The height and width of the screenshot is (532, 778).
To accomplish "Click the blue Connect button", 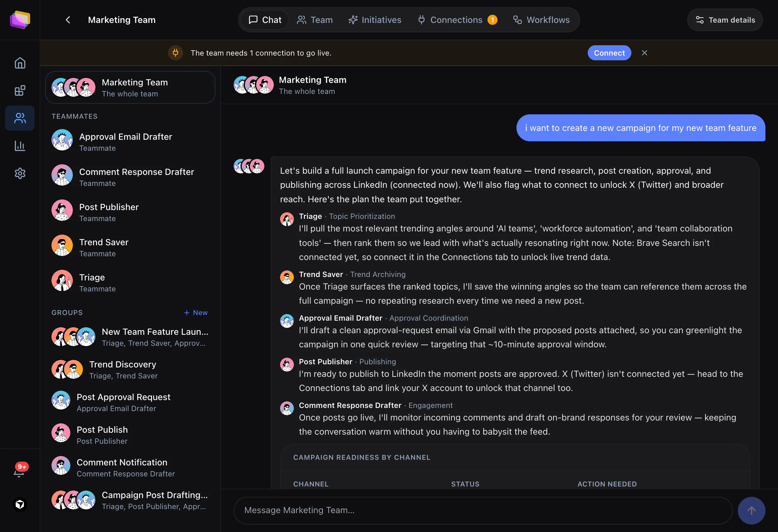I will point(609,53).
